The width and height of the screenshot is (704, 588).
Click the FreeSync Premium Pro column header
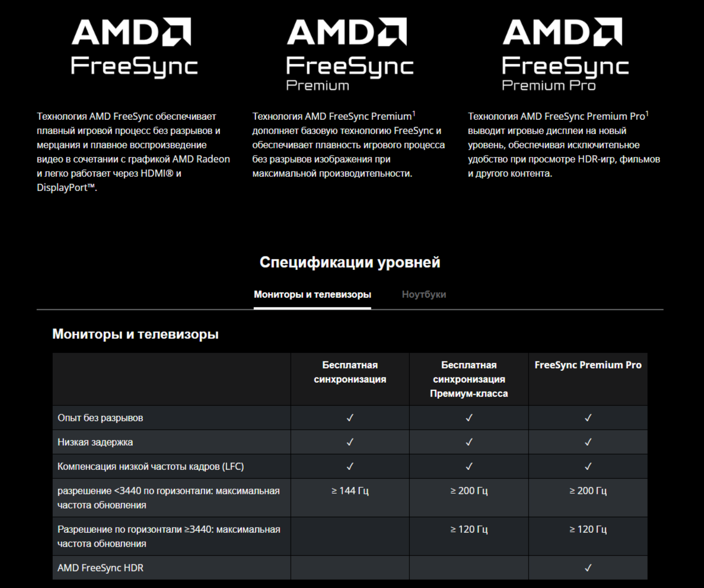[588, 365]
